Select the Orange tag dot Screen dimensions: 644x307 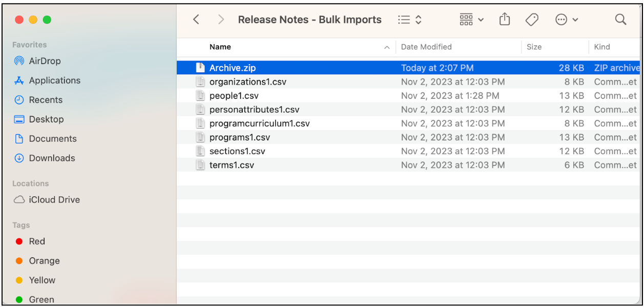tap(19, 261)
